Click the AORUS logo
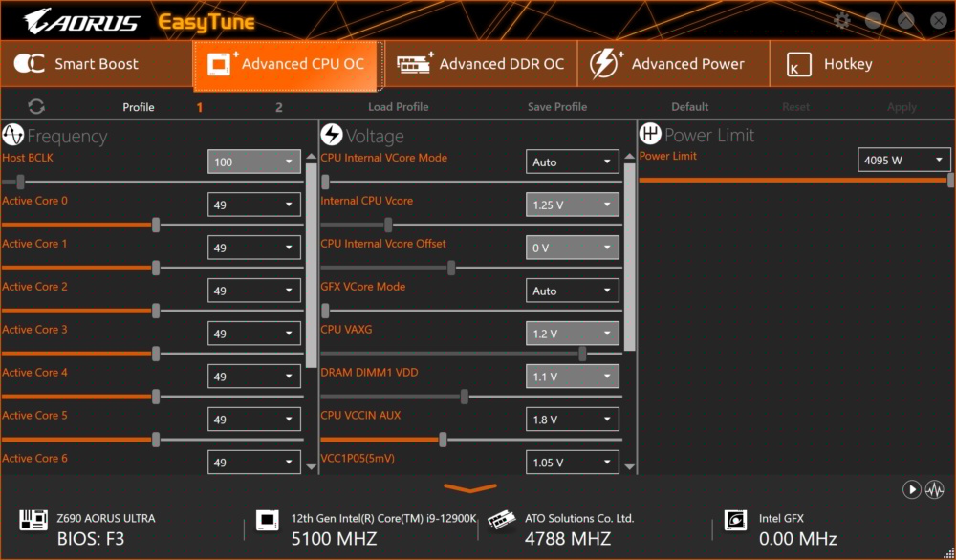The height and width of the screenshot is (560, 956). (x=81, y=21)
